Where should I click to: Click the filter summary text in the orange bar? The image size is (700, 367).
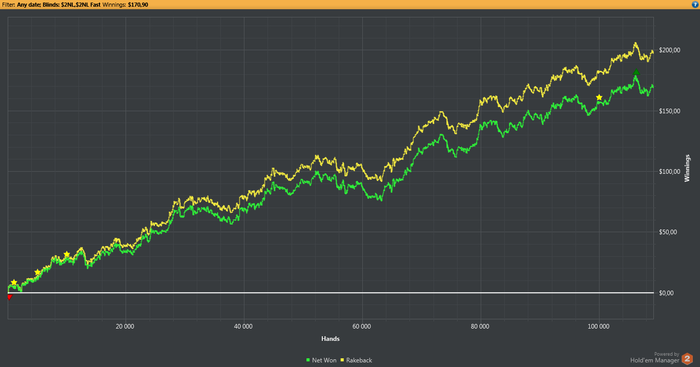(75, 4)
